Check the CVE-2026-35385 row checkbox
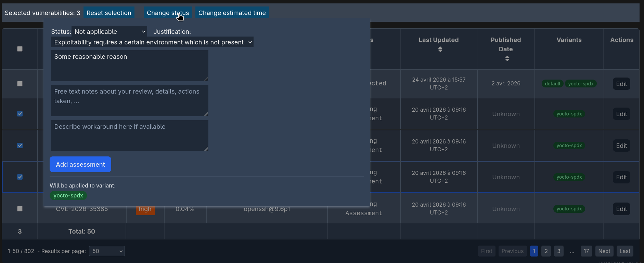Viewport: 644px width, 263px height. coord(20,209)
